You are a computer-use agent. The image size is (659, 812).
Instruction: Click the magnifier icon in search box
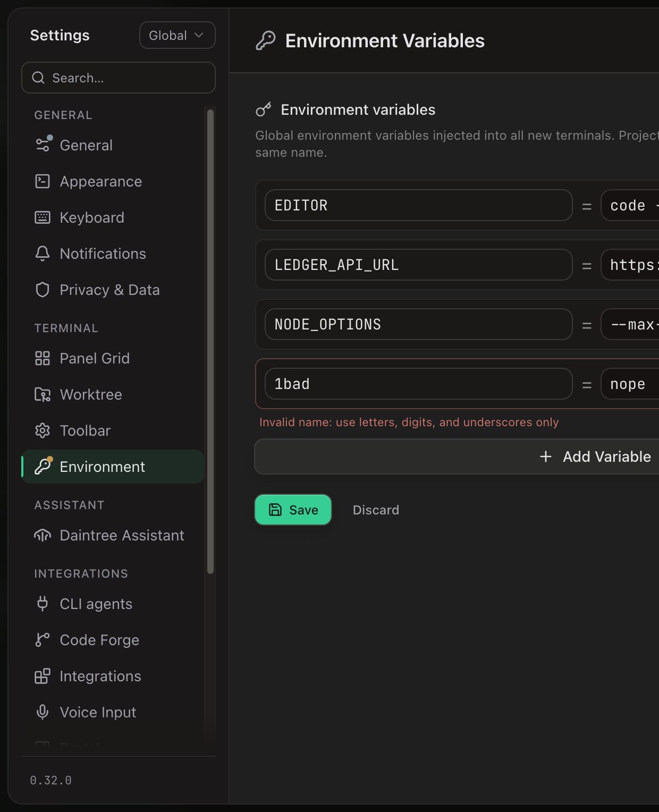click(38, 78)
